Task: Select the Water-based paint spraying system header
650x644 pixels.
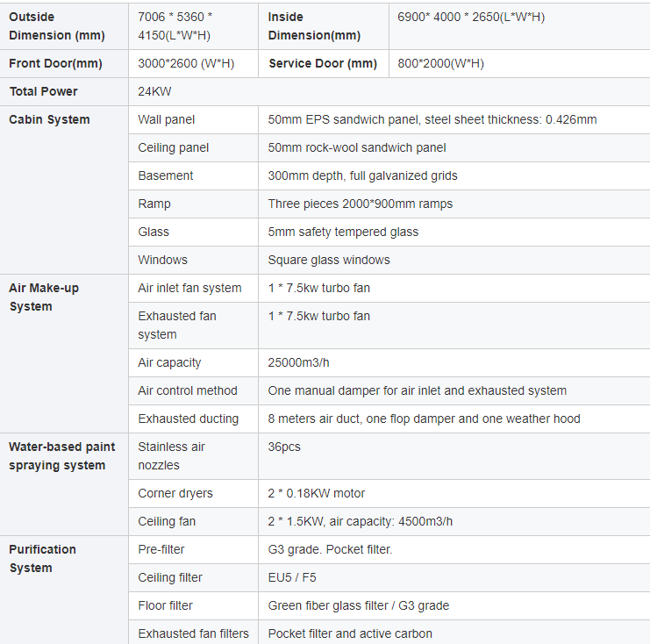Action: click(62, 455)
